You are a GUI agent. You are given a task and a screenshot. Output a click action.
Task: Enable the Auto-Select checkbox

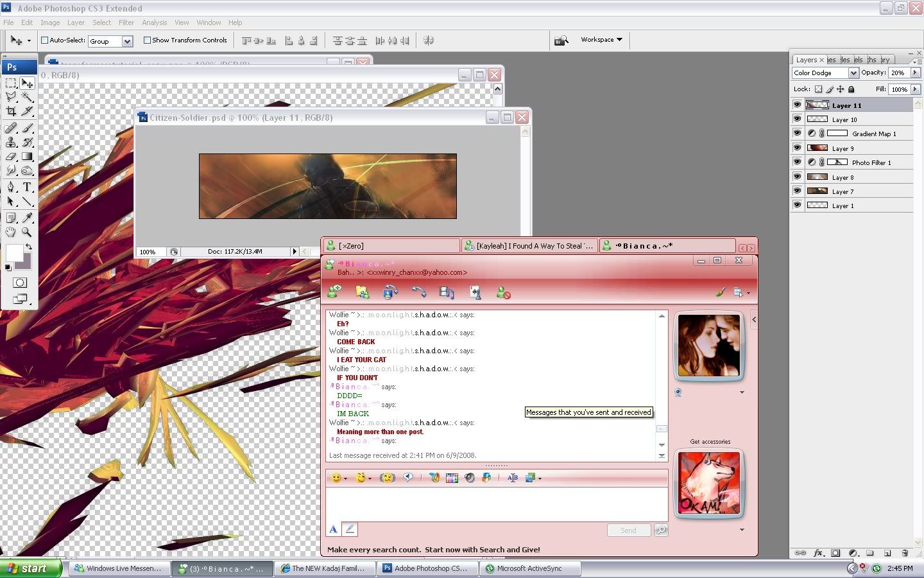click(x=45, y=40)
